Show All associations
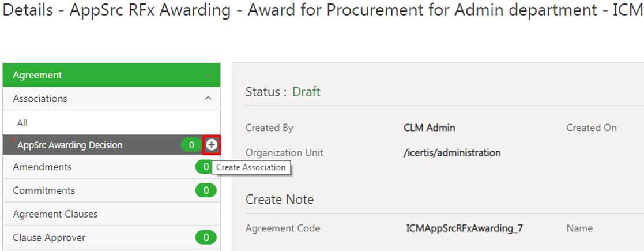The width and height of the screenshot is (644, 251). coord(22,123)
